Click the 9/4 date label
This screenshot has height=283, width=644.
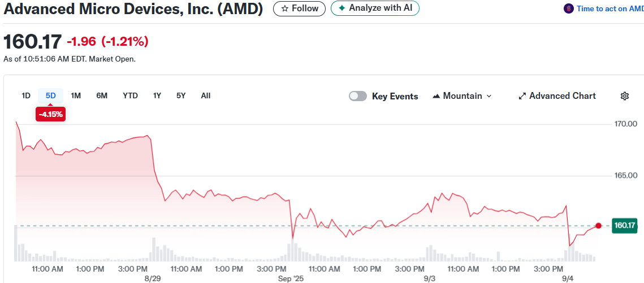[x=568, y=279]
